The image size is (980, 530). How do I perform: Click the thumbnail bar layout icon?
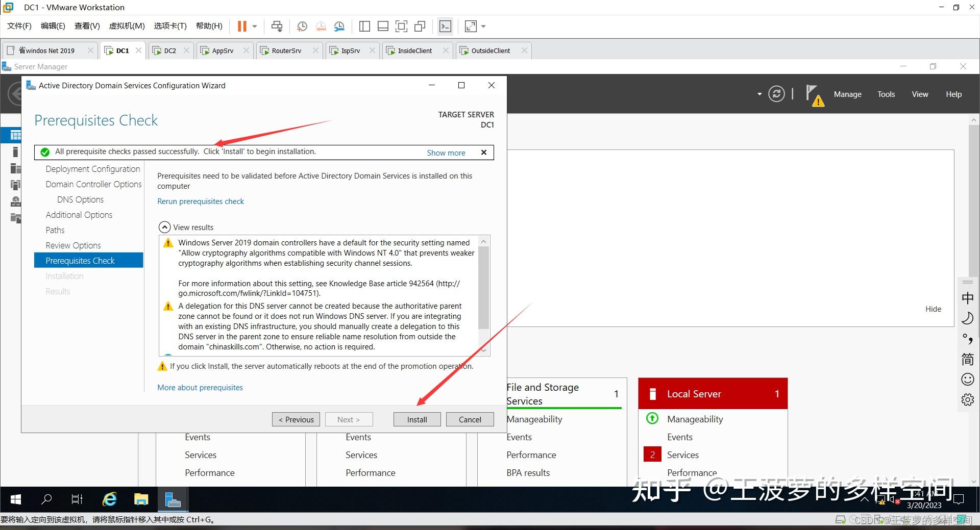pyautogui.click(x=383, y=26)
